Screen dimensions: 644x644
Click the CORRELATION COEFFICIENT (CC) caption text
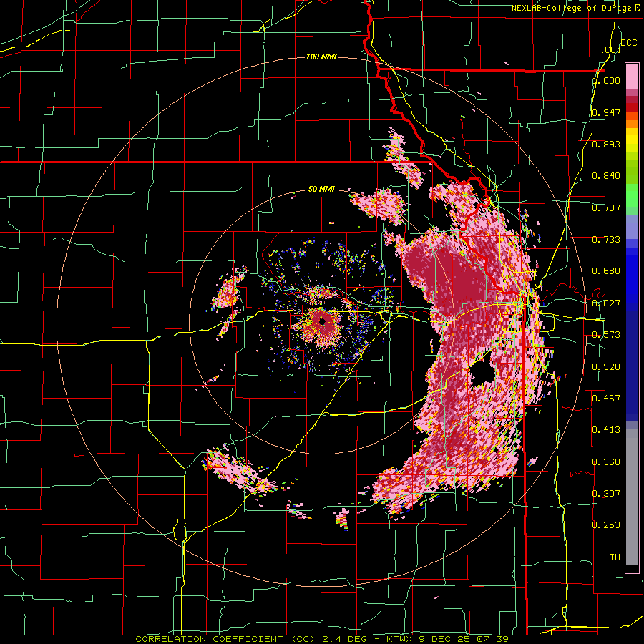225,639
